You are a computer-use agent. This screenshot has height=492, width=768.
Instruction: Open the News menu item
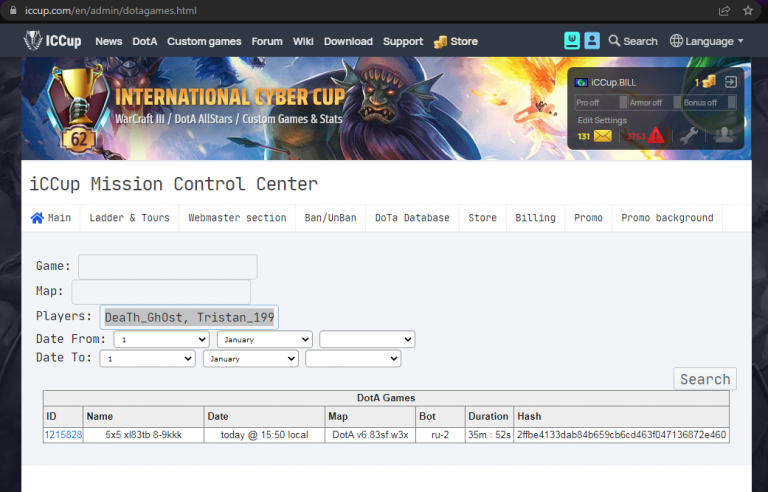109,41
